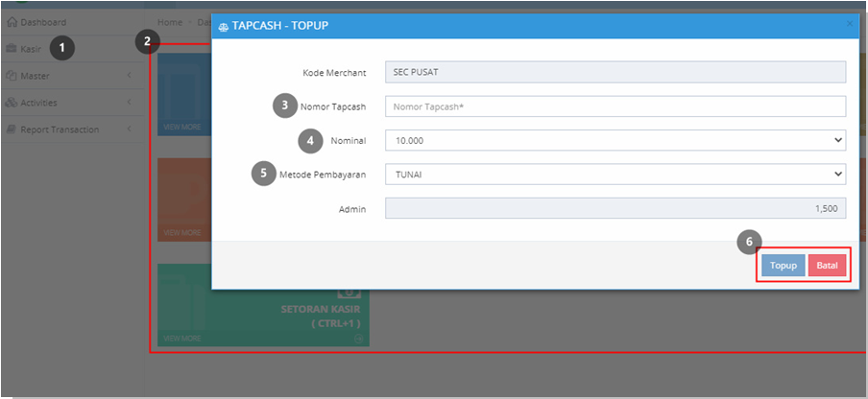
Task: Click the scale icon beside TAPCASH - TOPUP
Action: [x=224, y=26]
